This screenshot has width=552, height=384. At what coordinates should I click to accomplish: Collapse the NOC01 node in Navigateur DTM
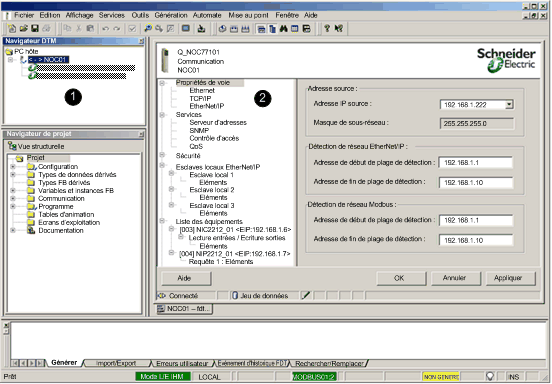(x=11, y=59)
